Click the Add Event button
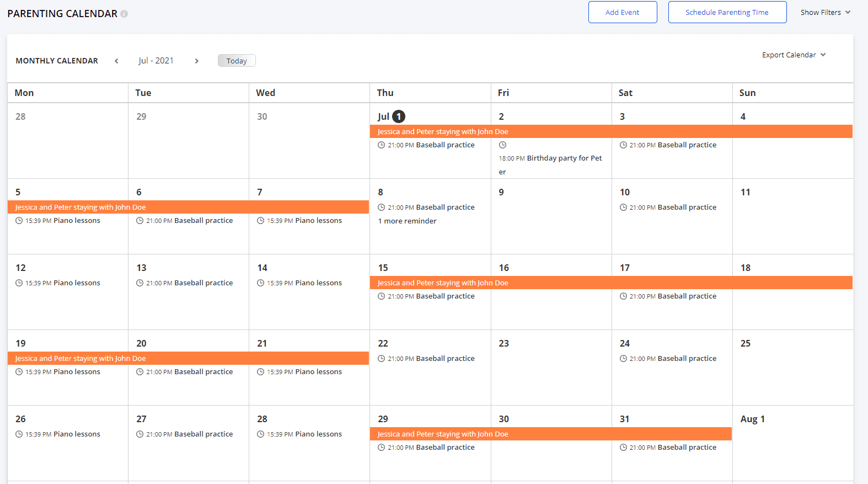The height and width of the screenshot is (484, 868). (x=622, y=13)
